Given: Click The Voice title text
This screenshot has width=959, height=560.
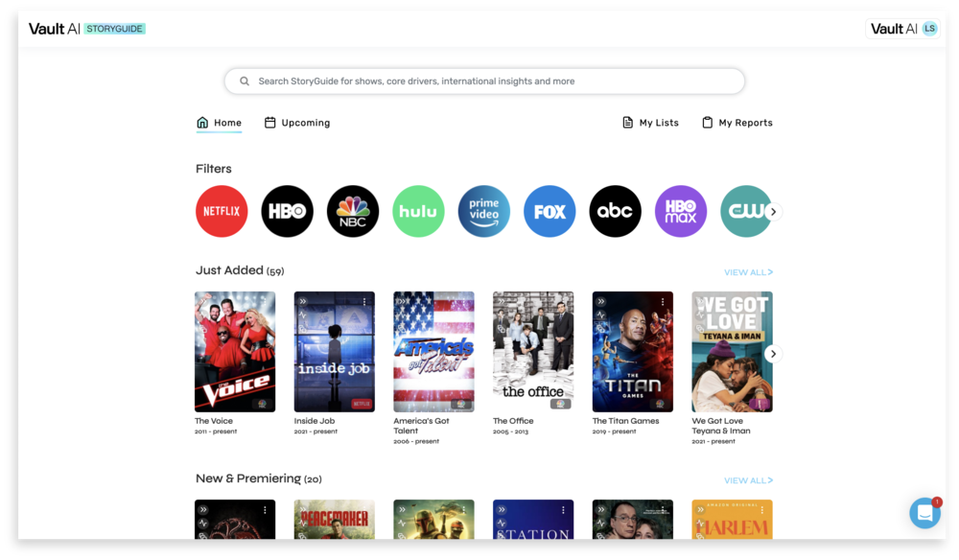Looking at the screenshot, I should tap(214, 421).
